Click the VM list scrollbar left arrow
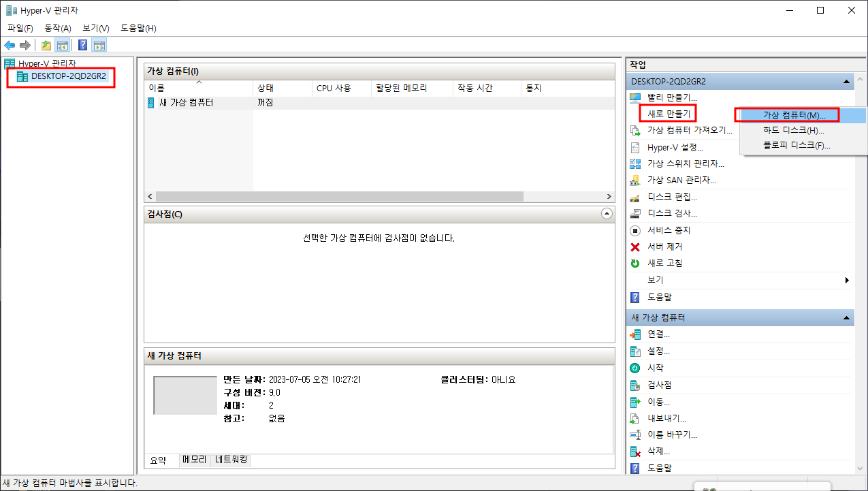The width and height of the screenshot is (868, 491). click(x=150, y=196)
